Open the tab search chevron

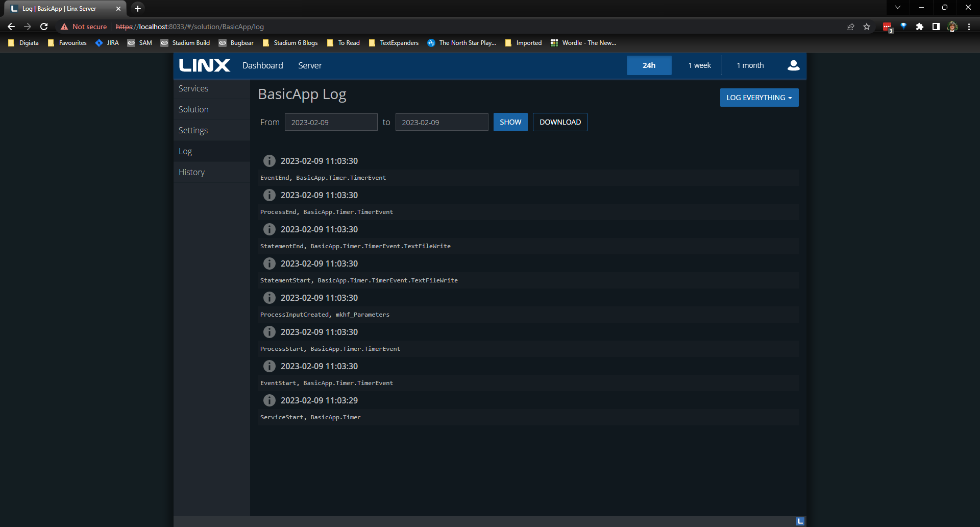point(898,7)
